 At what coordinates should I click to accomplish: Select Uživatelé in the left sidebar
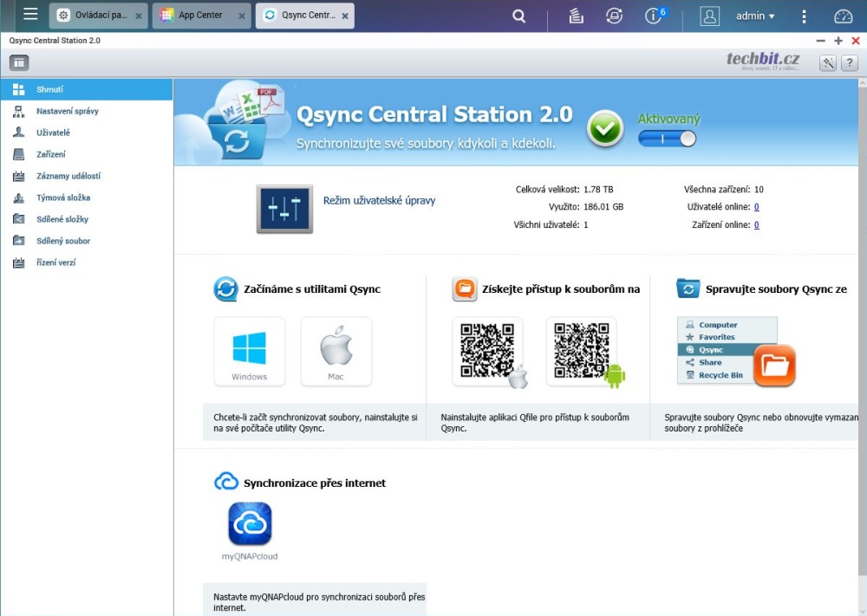coord(53,133)
